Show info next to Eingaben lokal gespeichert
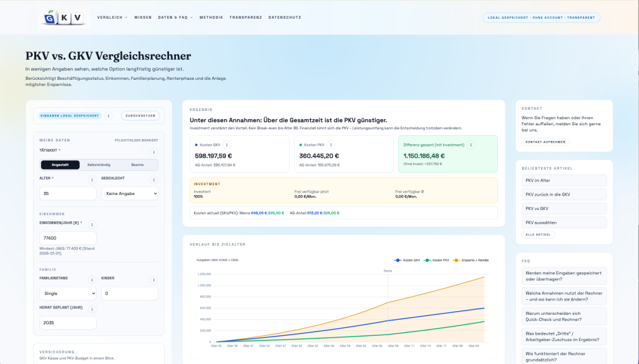The image size is (639, 364). click(109, 116)
